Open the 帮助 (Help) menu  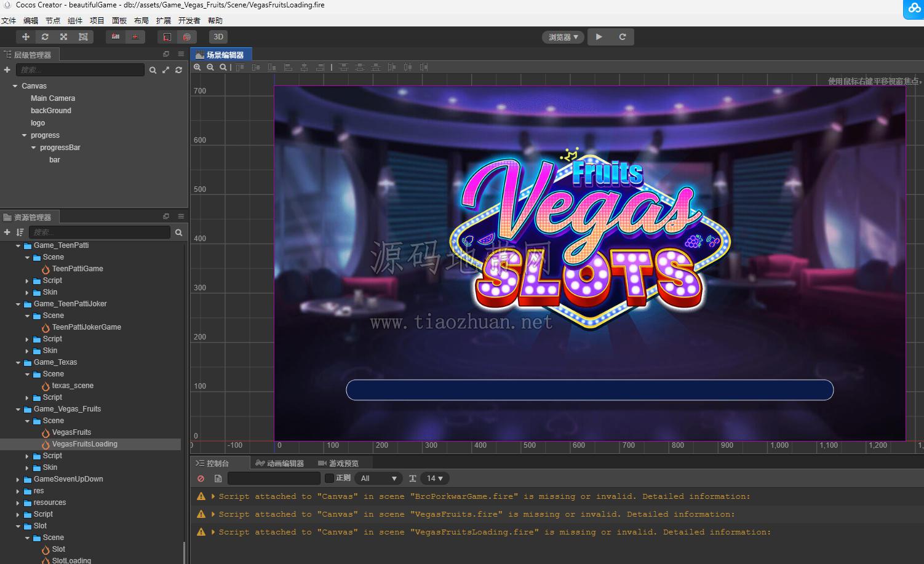(x=215, y=21)
